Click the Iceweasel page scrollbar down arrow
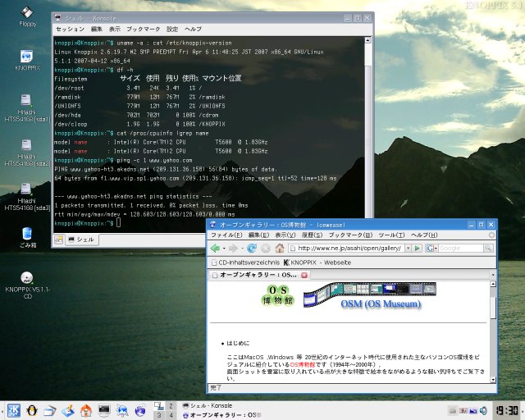The height and width of the screenshot is (420, 525). pyautogui.click(x=493, y=380)
